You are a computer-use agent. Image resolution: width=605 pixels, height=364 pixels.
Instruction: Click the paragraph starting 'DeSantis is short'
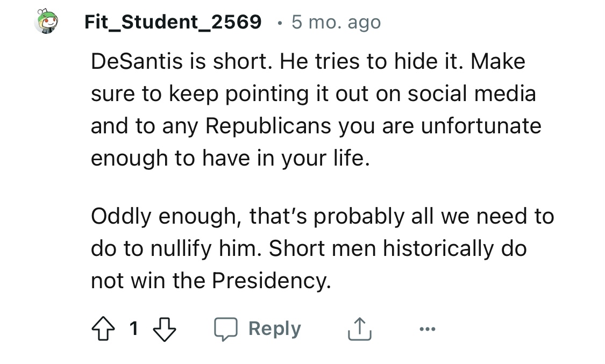pyautogui.click(x=316, y=110)
